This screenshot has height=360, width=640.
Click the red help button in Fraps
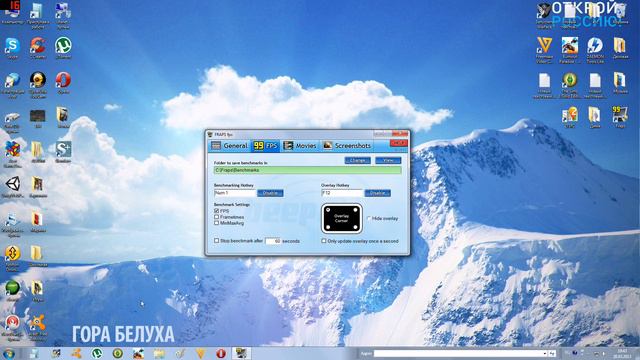pyautogui.click(x=398, y=143)
